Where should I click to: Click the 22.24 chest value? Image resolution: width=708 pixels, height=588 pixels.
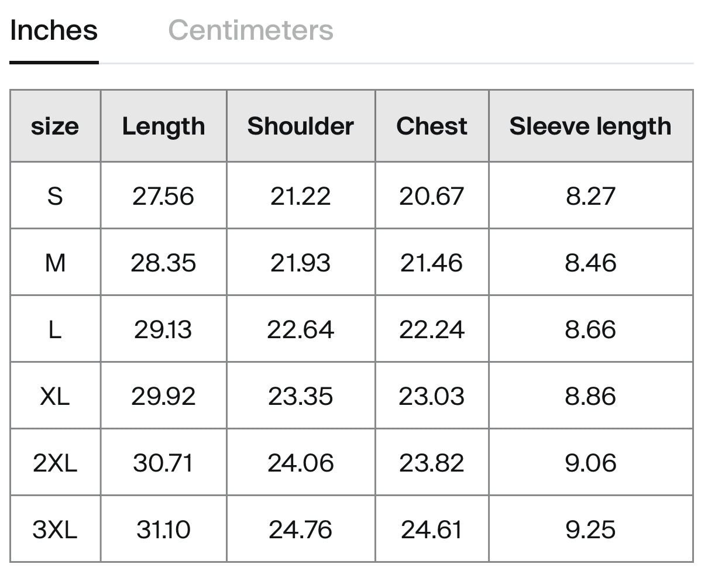click(x=432, y=329)
